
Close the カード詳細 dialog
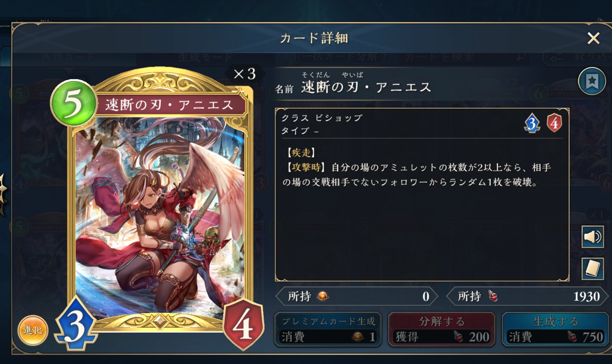pos(593,38)
